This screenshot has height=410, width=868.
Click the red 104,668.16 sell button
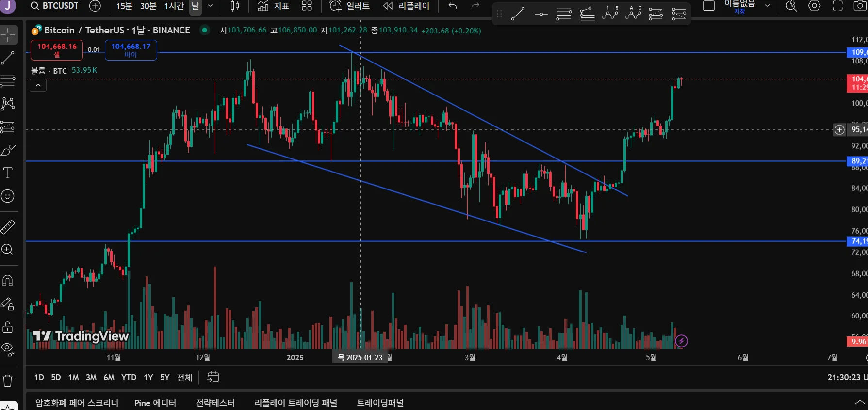pos(57,50)
